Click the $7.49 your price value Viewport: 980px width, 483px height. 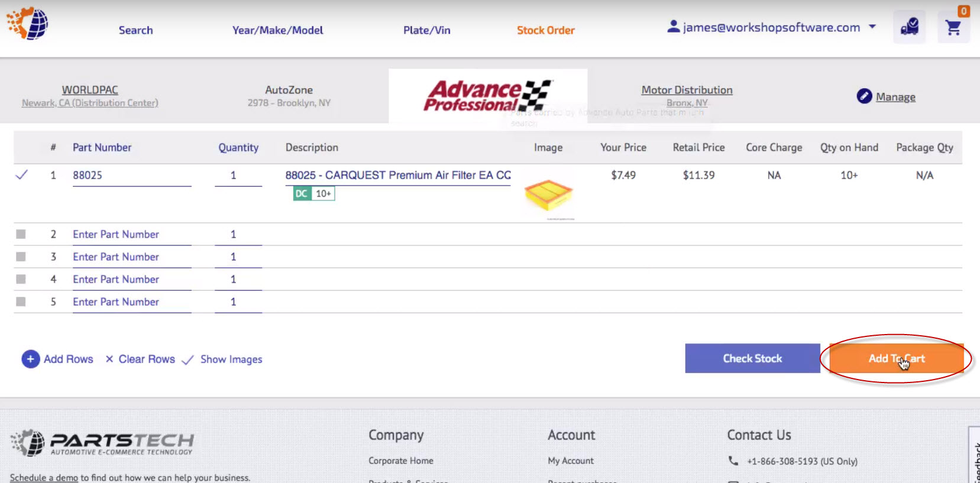tap(623, 175)
